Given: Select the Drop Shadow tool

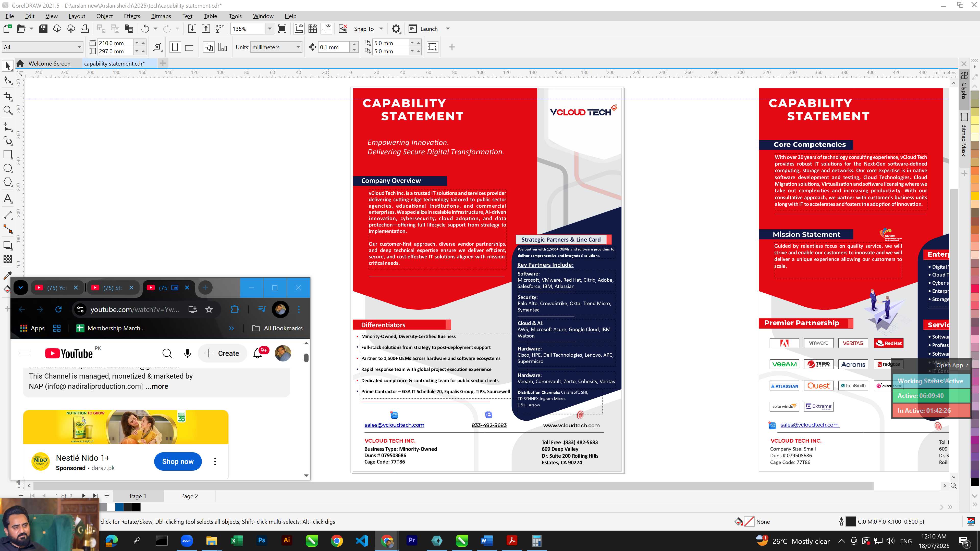Looking at the screenshot, I should 8,245.
